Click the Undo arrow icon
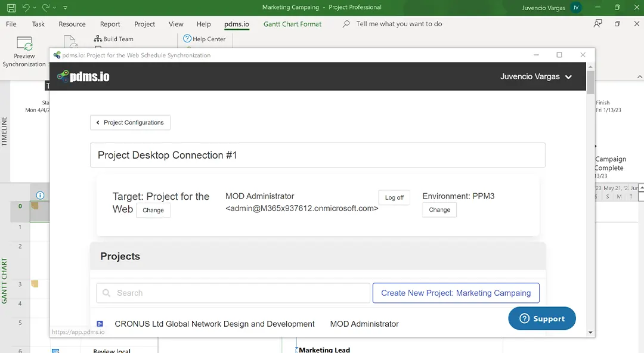This screenshot has height=353, width=644. [x=26, y=8]
